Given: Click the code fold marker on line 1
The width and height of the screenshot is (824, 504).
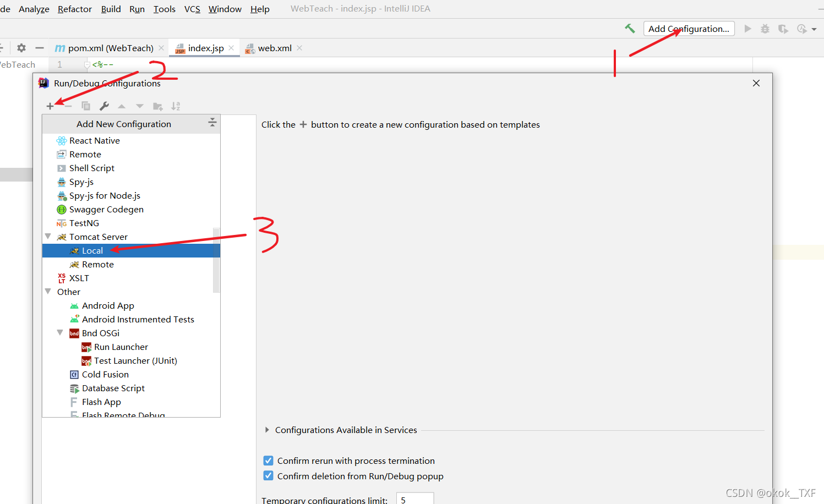Looking at the screenshot, I should point(87,65).
